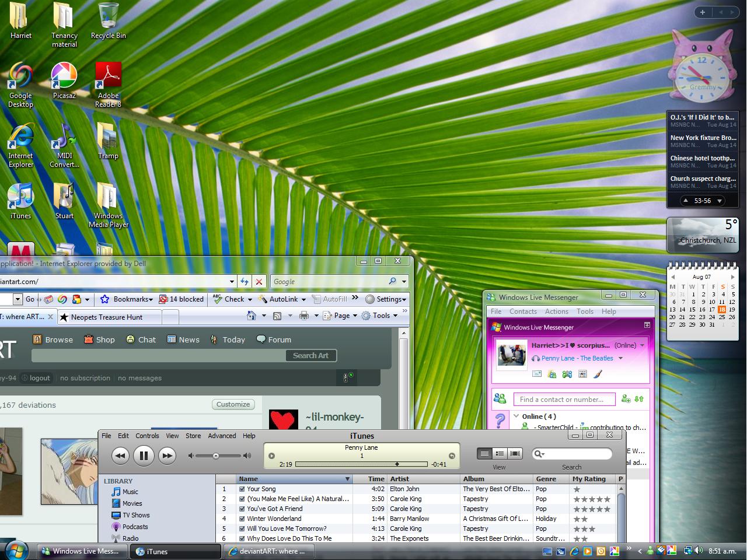The image size is (747, 560).
Task: Open the Controls menu in iTunes
Action: click(147, 436)
